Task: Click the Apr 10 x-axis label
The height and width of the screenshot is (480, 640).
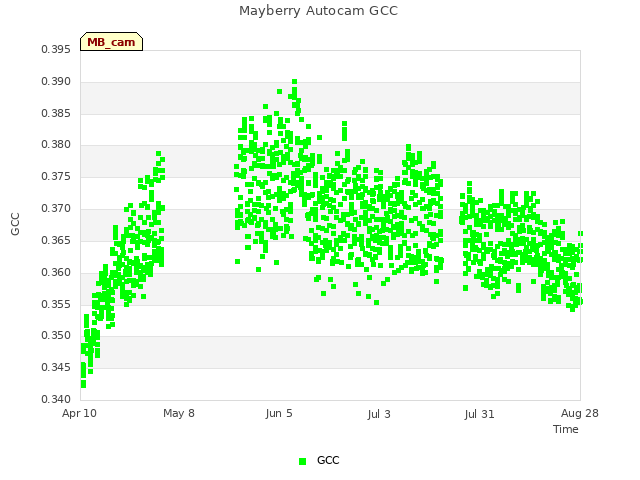Action: point(79,413)
